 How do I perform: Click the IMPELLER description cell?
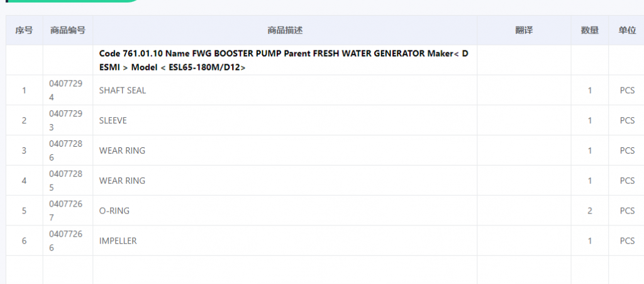click(x=118, y=241)
